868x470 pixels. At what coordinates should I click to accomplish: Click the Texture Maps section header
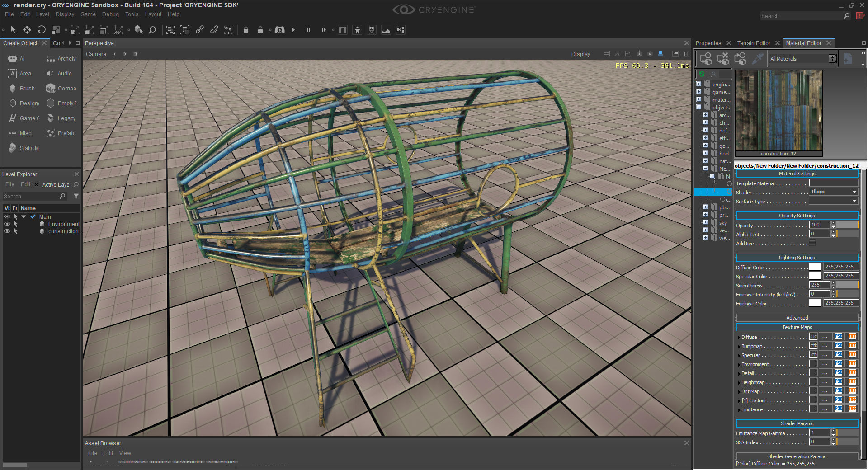click(x=797, y=327)
